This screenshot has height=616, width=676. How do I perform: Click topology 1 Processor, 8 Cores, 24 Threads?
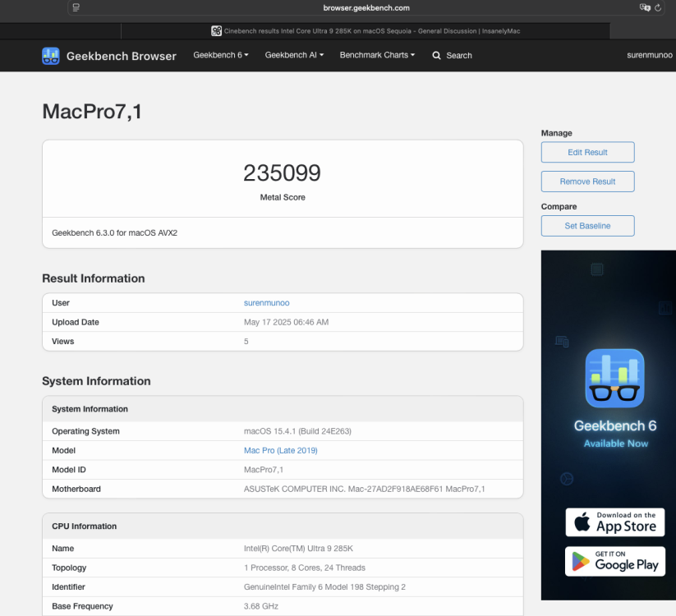(x=305, y=568)
